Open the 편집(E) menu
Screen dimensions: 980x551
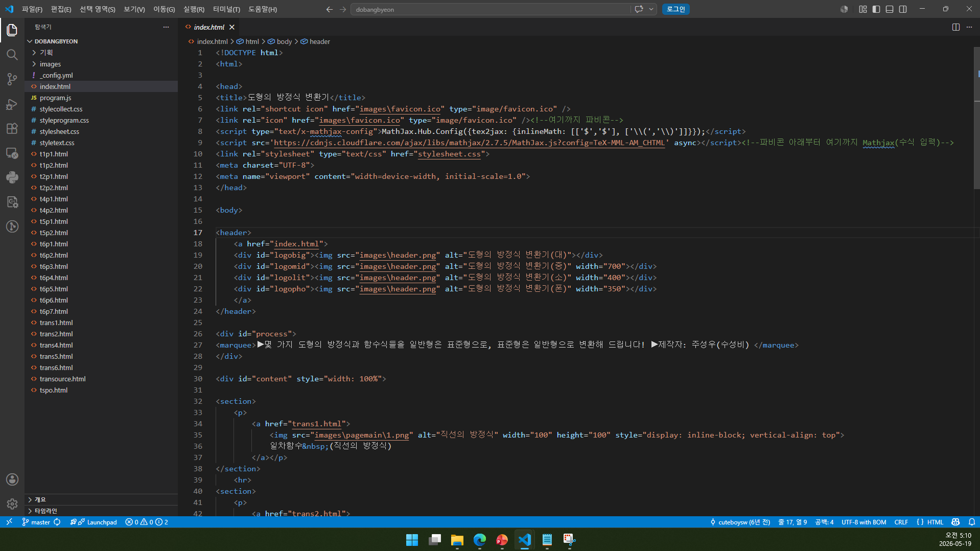tap(61, 9)
